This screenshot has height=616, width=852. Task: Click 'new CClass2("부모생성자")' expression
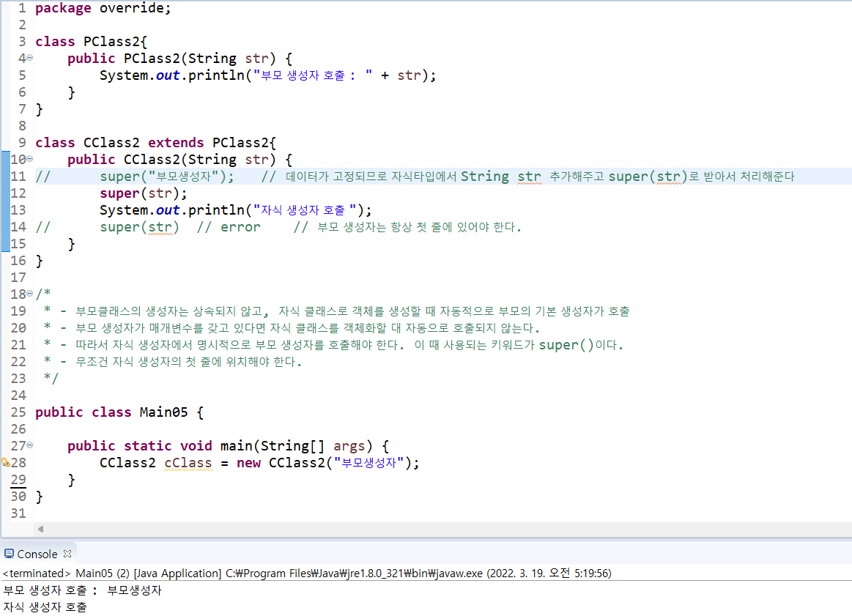click(325, 463)
